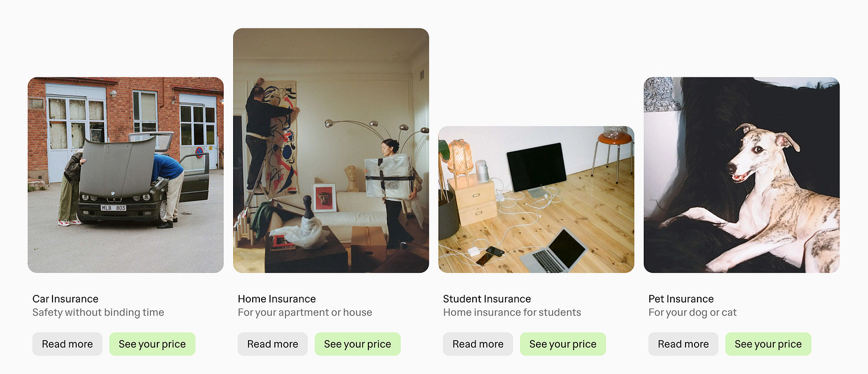Image resolution: width=868 pixels, height=374 pixels.
Task: Click the Car Insurance heading
Action: click(x=66, y=299)
